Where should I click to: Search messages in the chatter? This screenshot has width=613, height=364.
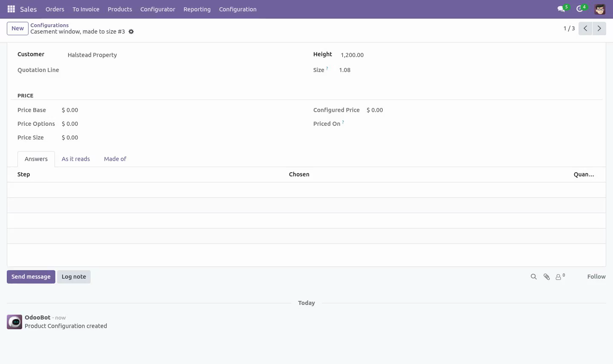click(x=533, y=277)
